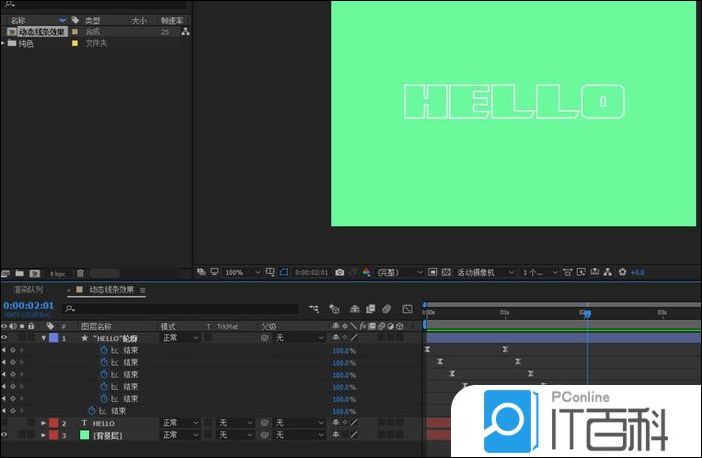Click the stopwatch on the last 结束 property

[x=92, y=410]
